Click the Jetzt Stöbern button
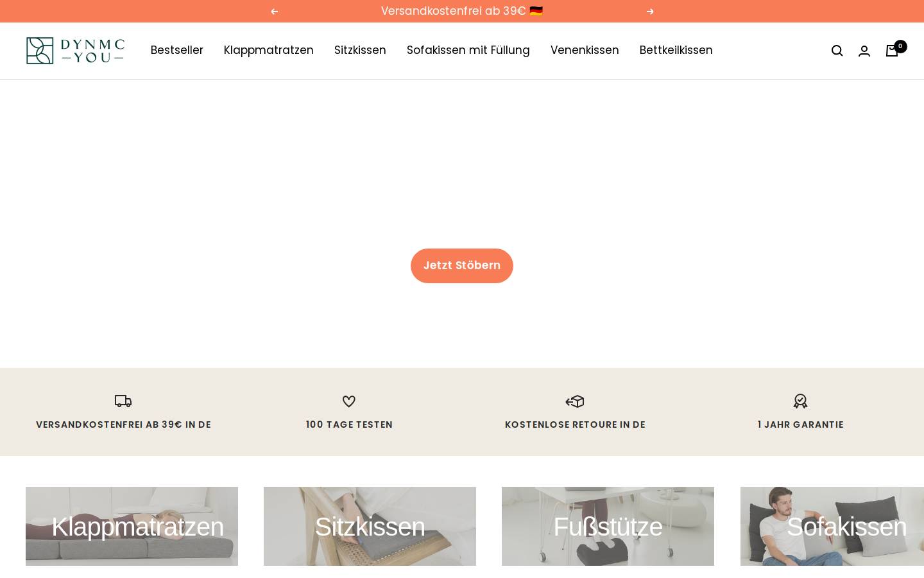 tap(462, 266)
